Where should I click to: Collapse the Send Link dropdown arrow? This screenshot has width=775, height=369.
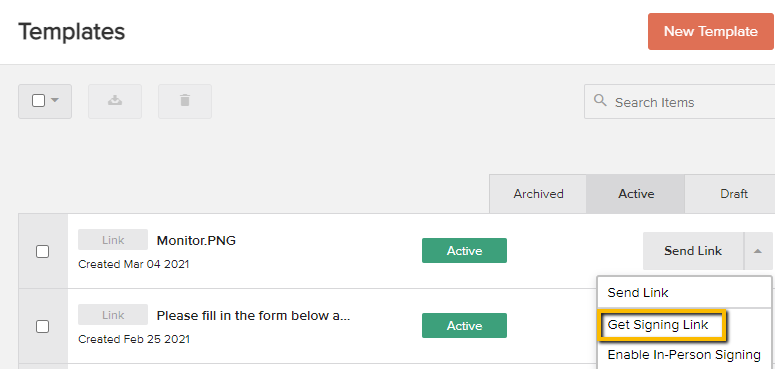758,251
